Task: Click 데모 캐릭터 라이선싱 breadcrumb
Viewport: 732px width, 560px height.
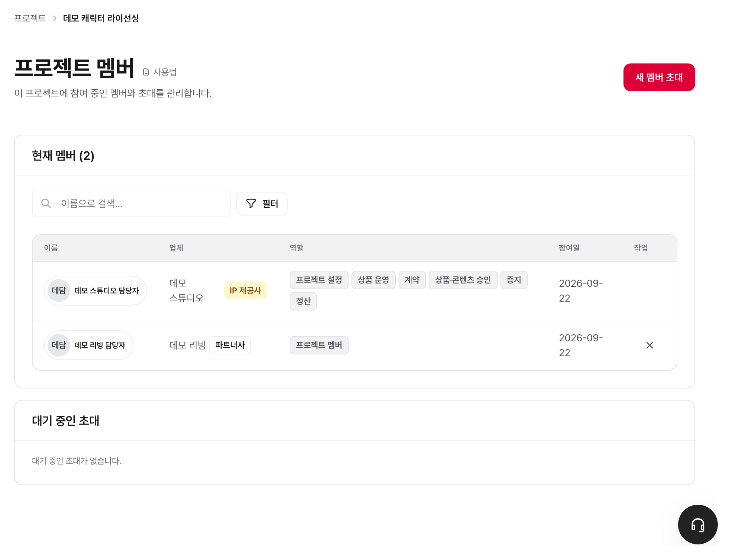Action: pos(101,18)
